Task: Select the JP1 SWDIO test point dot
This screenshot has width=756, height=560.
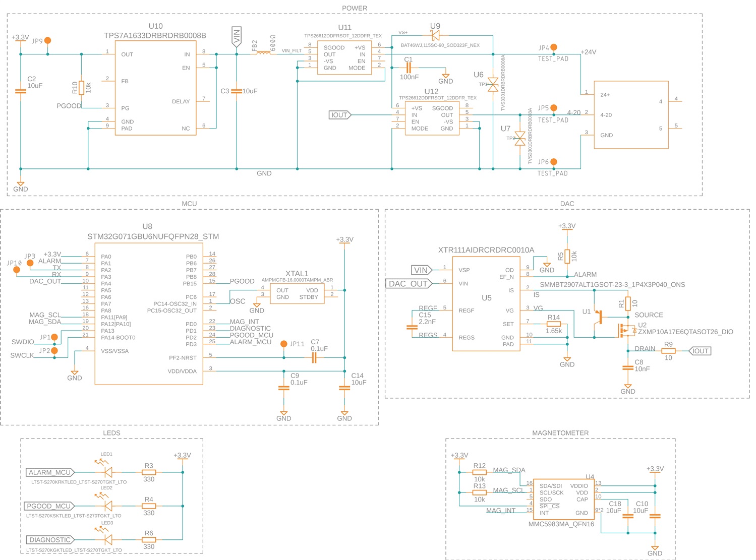Action: [x=54, y=337]
